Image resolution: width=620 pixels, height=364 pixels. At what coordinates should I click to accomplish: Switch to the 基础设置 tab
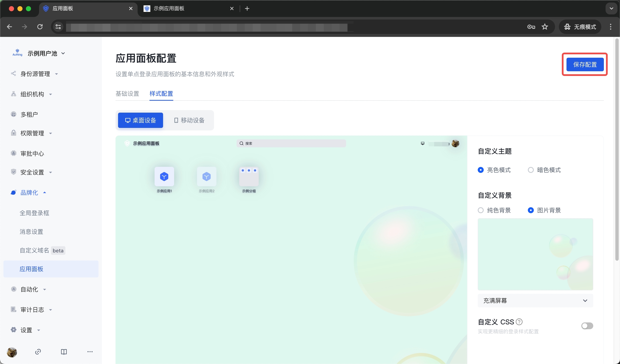click(x=127, y=94)
